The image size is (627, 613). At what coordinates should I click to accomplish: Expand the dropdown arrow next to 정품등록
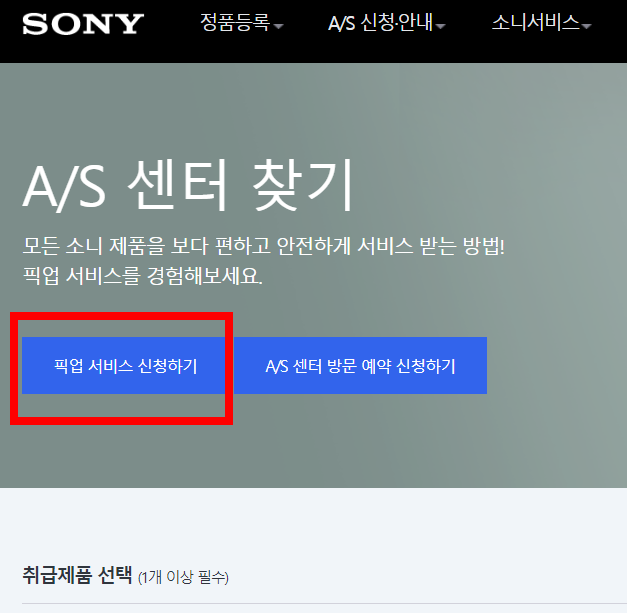pyautogui.click(x=278, y=26)
